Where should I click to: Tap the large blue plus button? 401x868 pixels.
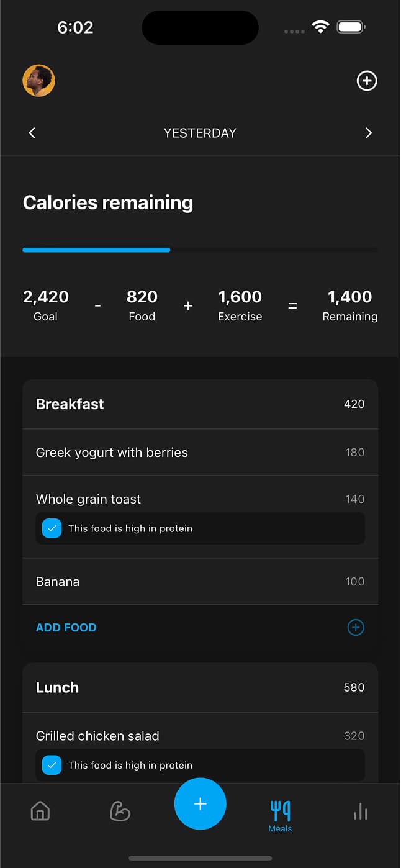pos(200,804)
